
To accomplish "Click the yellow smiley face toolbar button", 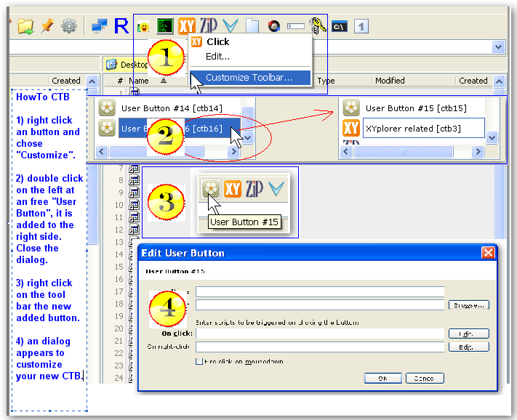I will (x=144, y=27).
